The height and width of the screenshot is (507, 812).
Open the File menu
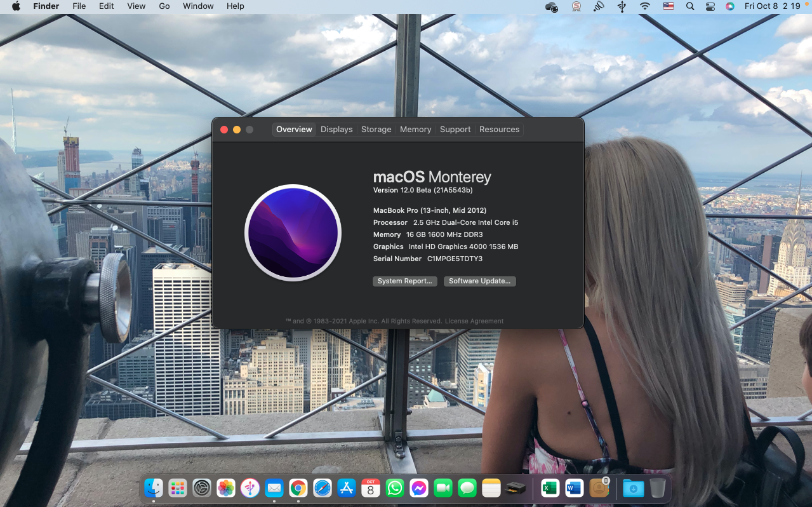(79, 6)
